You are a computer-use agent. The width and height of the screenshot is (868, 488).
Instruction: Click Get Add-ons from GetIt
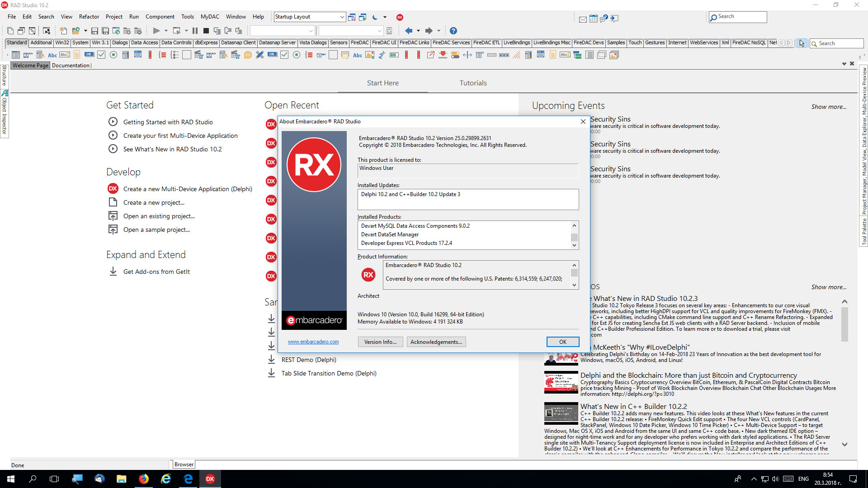click(x=156, y=272)
